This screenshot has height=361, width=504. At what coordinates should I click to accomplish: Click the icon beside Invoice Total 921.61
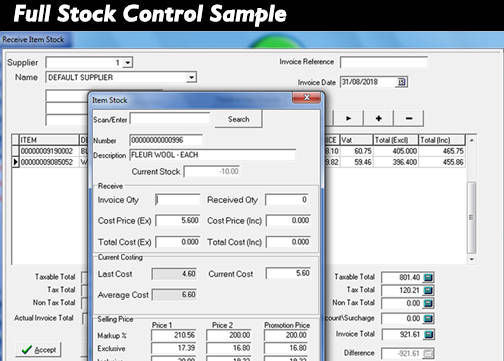pos(428,334)
